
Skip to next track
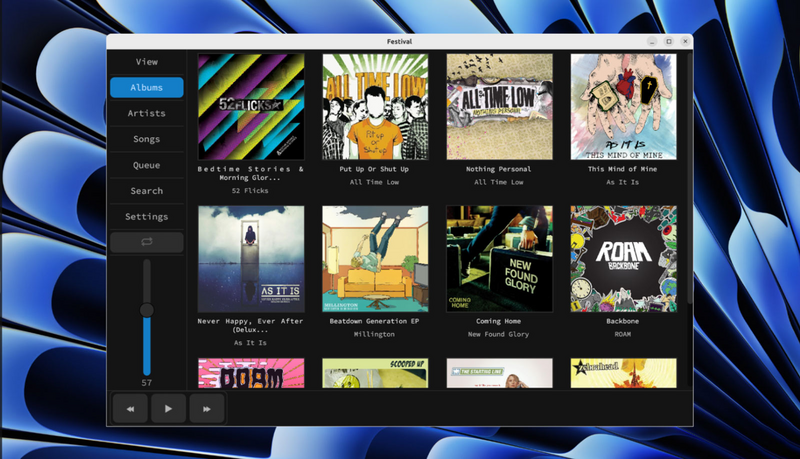click(x=207, y=409)
